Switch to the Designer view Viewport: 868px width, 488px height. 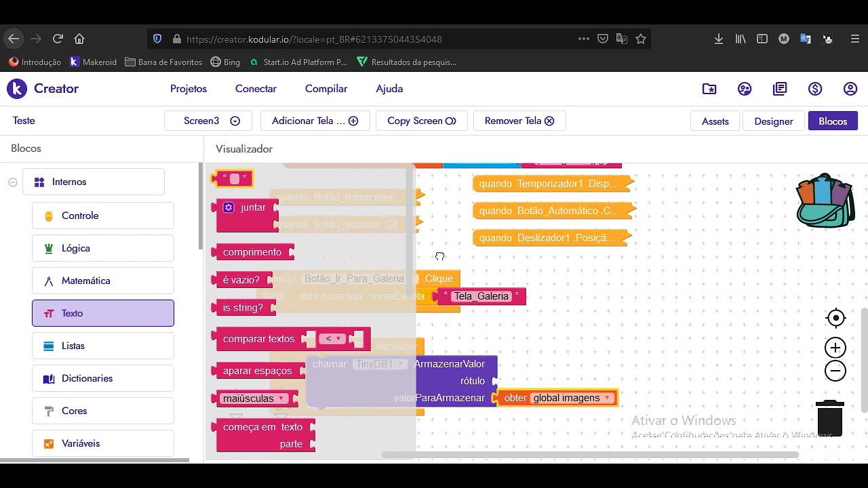(x=774, y=121)
